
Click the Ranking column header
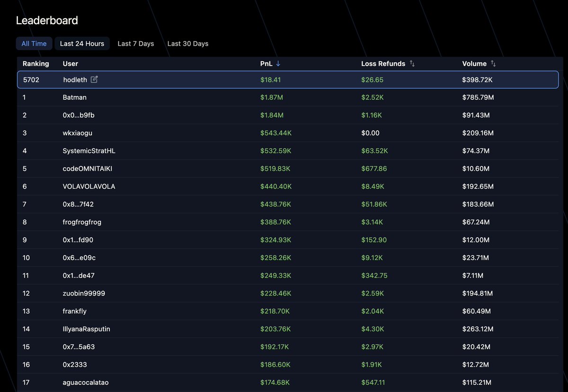tap(36, 64)
